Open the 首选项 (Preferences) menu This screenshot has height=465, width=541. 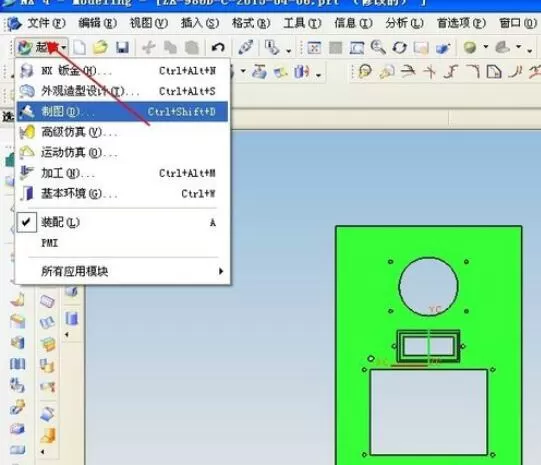click(461, 23)
